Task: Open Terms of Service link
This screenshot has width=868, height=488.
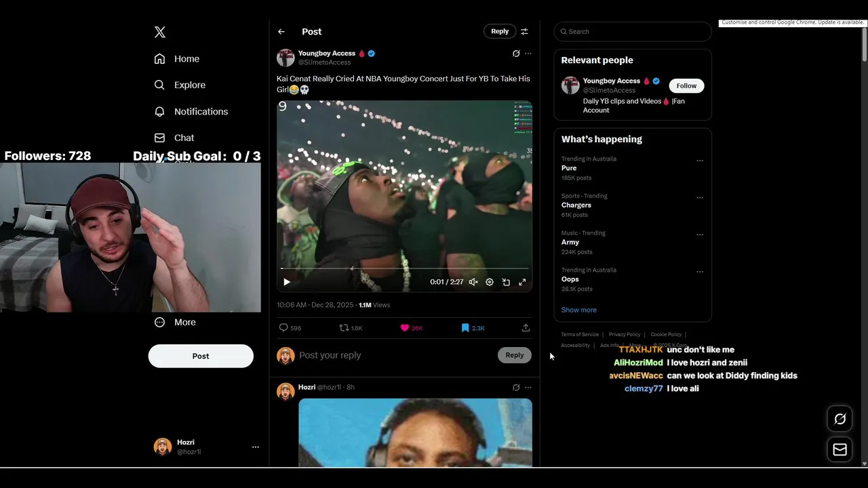Action: [x=580, y=334]
